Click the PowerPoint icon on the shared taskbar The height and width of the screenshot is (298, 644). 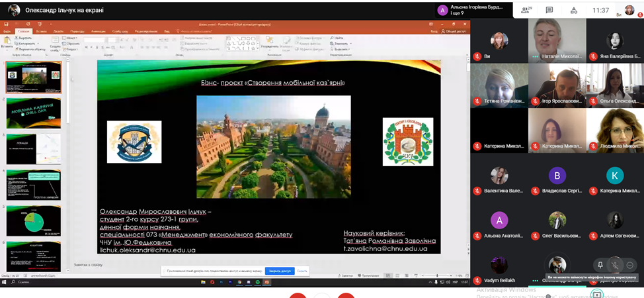click(266, 282)
